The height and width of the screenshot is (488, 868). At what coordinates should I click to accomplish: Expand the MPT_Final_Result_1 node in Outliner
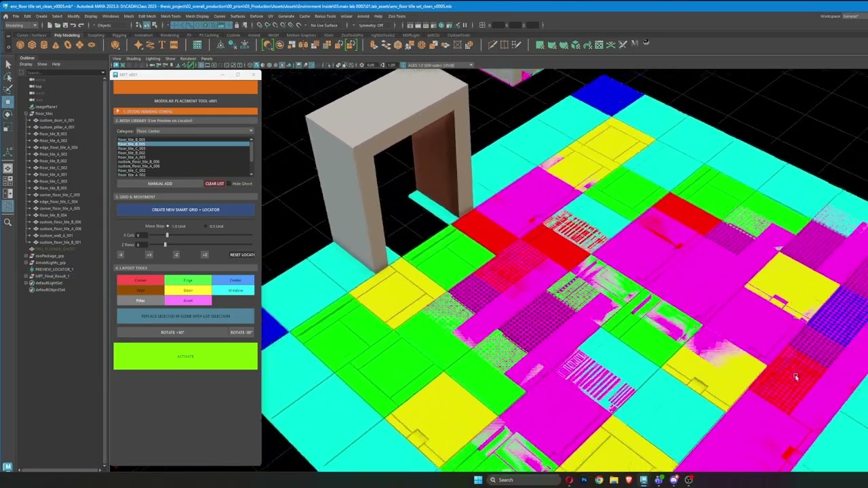(26, 276)
